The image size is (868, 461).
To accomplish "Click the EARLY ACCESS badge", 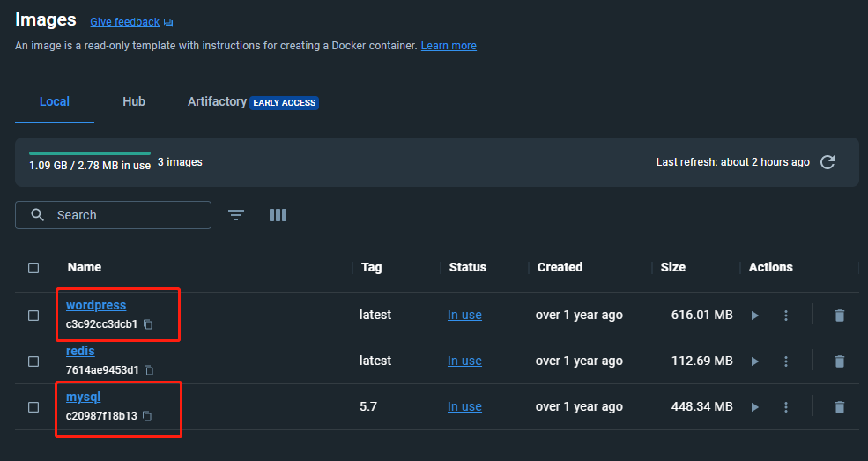I will pos(284,103).
